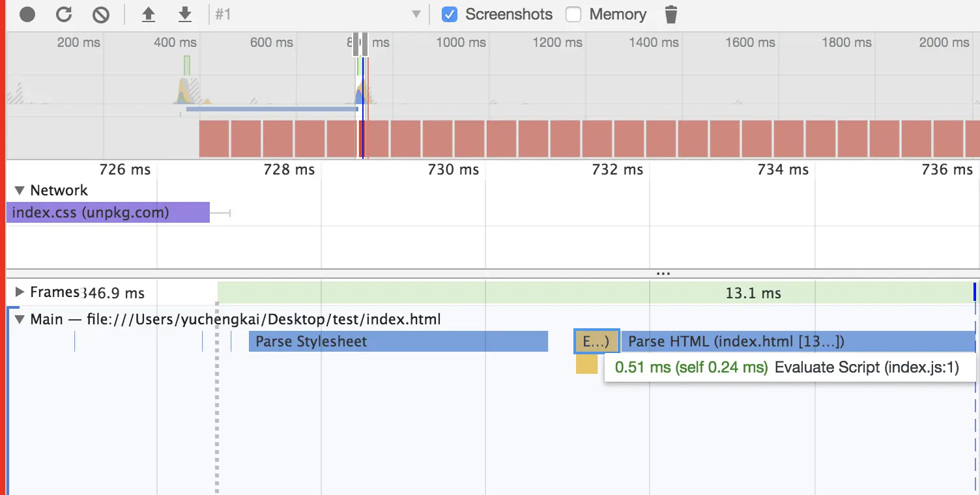This screenshot has height=495, width=980.
Task: Start recording with the Record button
Action: (x=27, y=14)
